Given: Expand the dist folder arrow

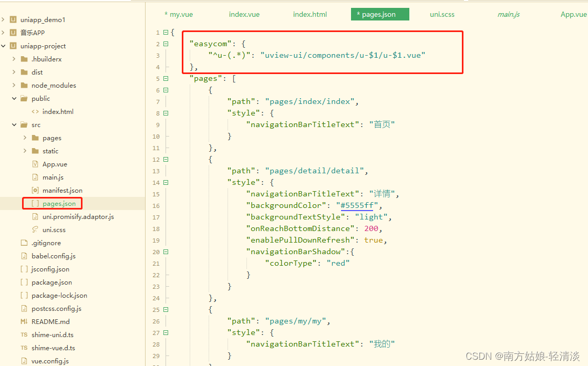Looking at the screenshot, I should click(14, 72).
